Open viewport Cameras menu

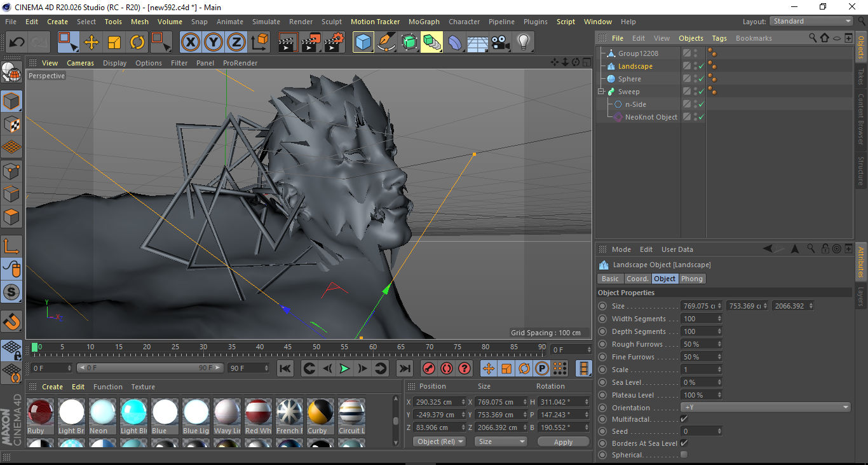[80, 63]
